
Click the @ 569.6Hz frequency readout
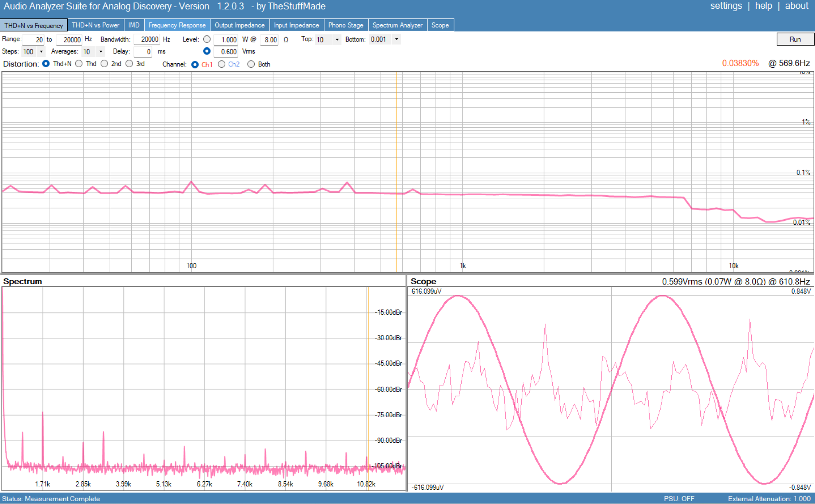[789, 63]
